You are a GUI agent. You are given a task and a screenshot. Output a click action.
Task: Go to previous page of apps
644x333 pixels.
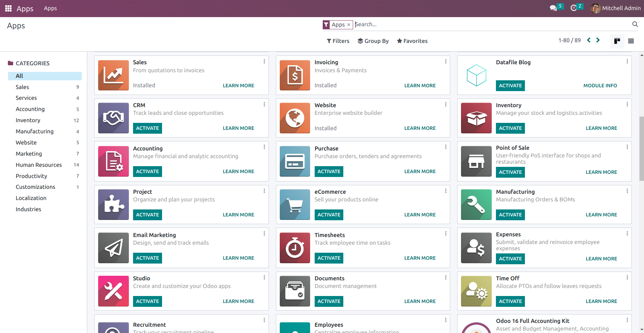tap(589, 40)
